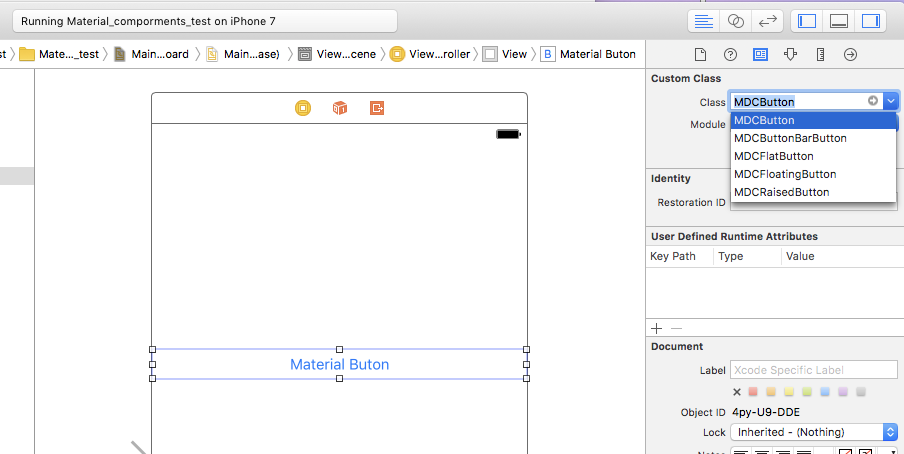Click the running status activity field
This screenshot has width=904, height=454.
tap(205, 21)
